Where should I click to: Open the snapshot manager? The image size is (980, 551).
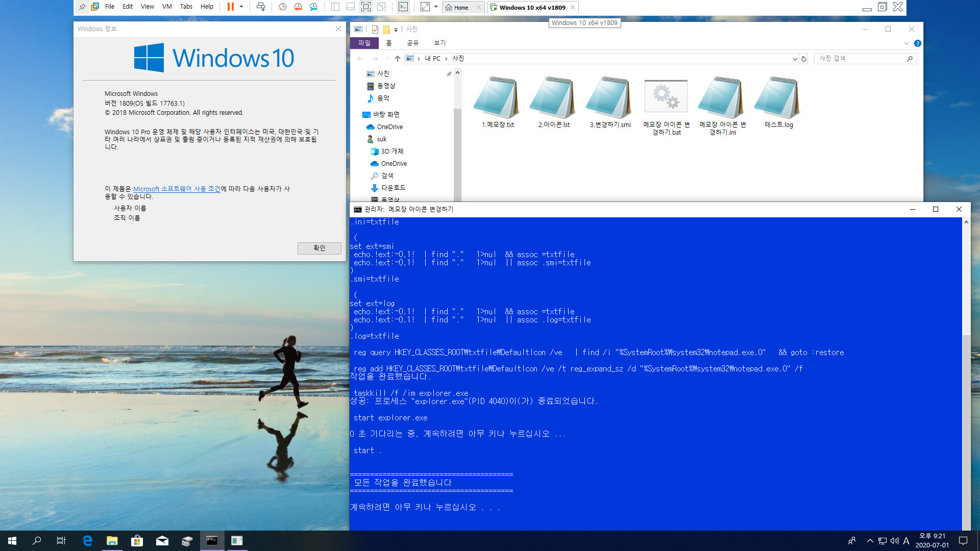313,7
